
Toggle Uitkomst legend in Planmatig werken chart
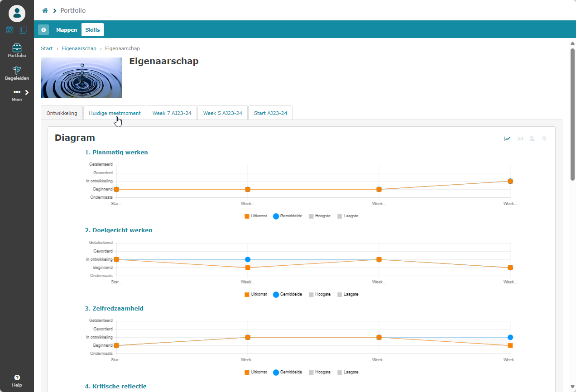pos(256,216)
